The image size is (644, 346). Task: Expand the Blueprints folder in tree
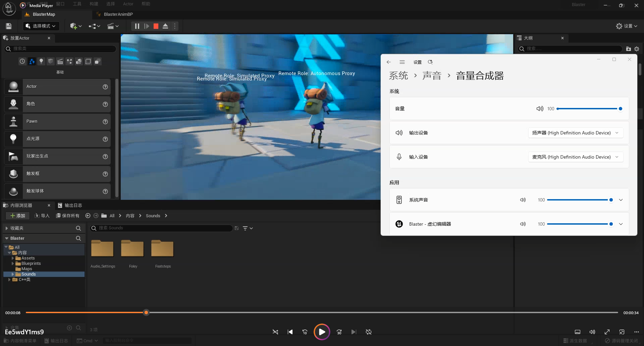click(13, 264)
